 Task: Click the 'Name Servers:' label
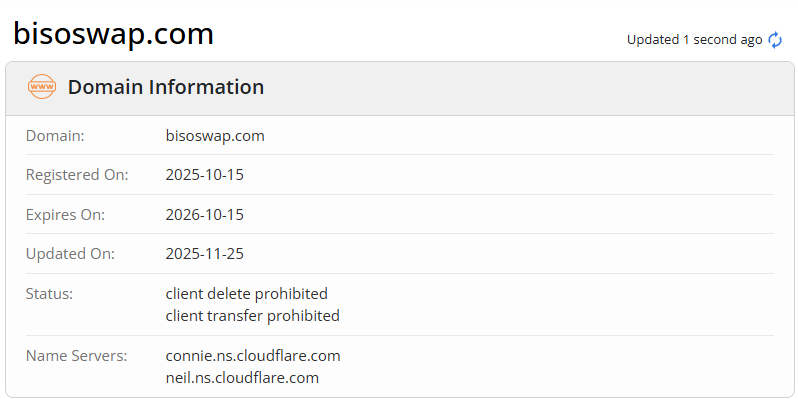(76, 356)
